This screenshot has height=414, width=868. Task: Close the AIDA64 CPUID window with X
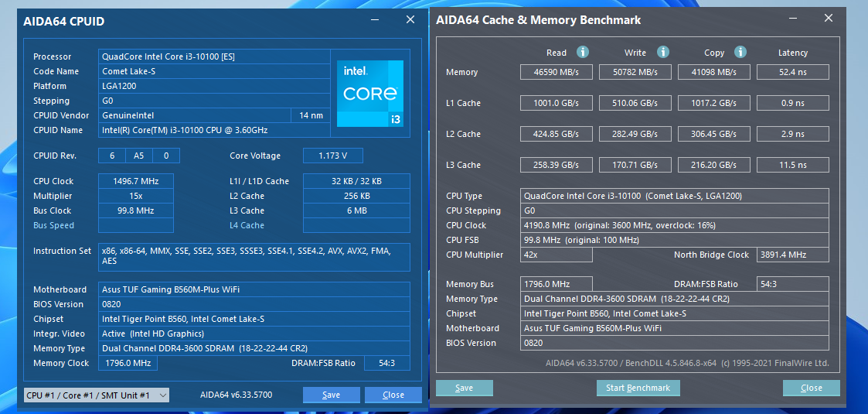pyautogui.click(x=410, y=20)
